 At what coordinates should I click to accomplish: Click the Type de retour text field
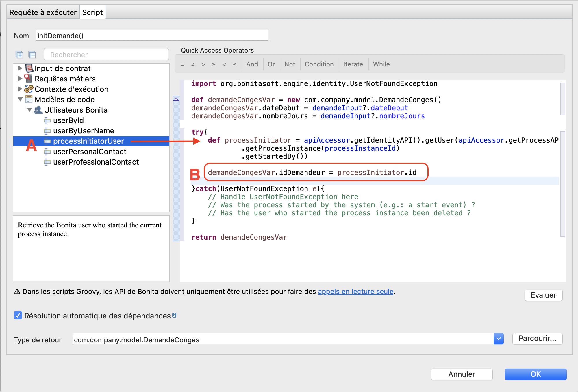pyautogui.click(x=283, y=339)
